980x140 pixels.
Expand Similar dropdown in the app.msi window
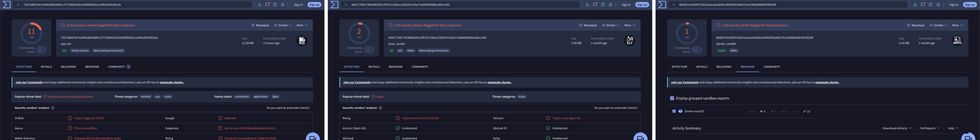pyautogui.click(x=283, y=25)
